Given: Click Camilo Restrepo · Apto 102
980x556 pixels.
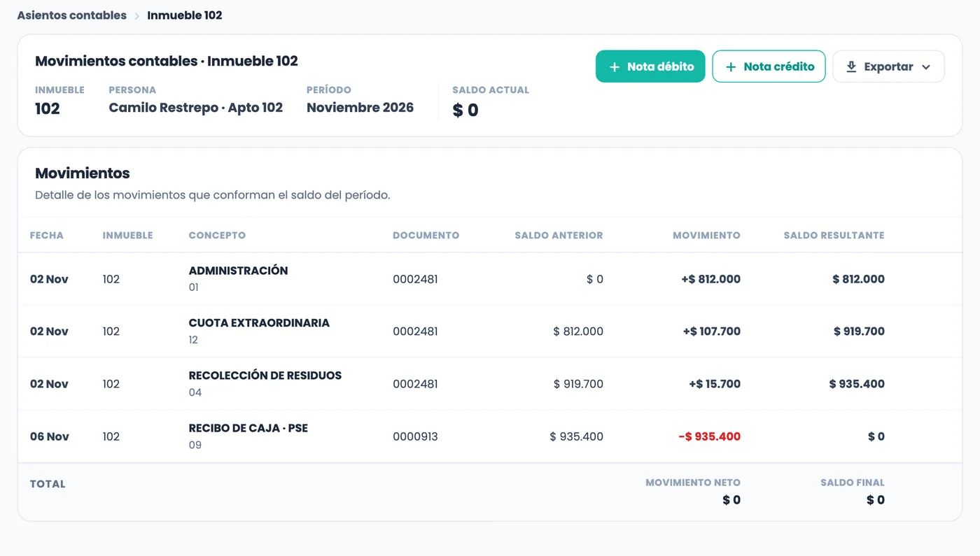Looking at the screenshot, I should tap(196, 108).
